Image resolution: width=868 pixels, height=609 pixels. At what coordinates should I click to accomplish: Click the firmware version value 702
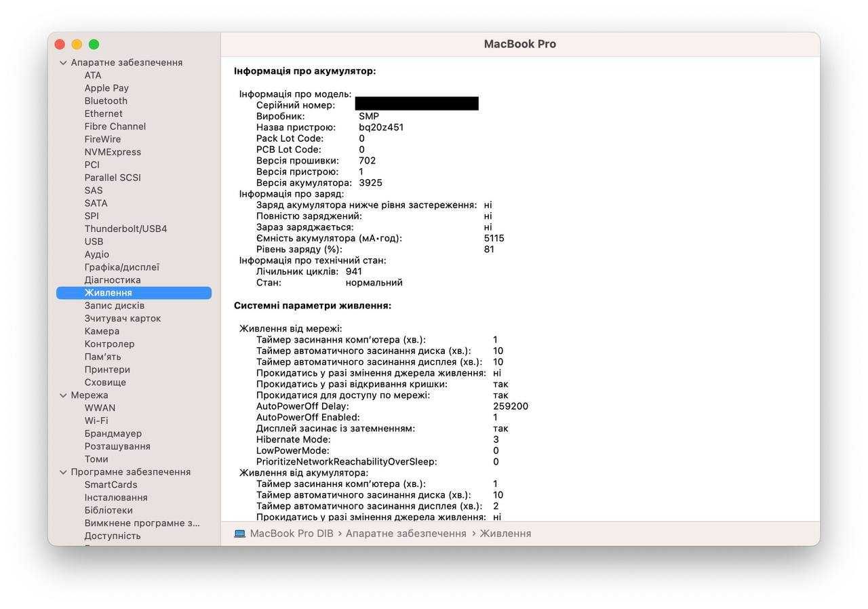[x=367, y=161]
